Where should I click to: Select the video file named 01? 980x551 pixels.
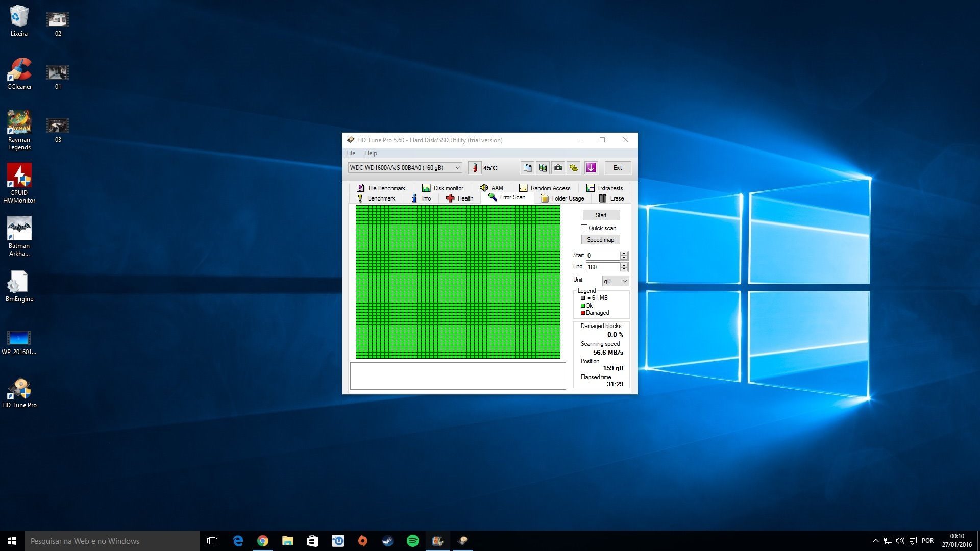tap(58, 77)
